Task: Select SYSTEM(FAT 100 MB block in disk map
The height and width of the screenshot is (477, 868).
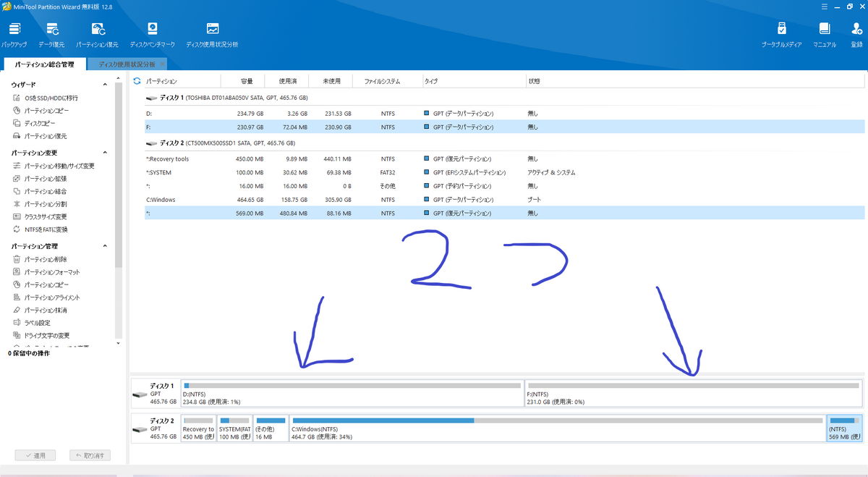Action: pos(234,428)
